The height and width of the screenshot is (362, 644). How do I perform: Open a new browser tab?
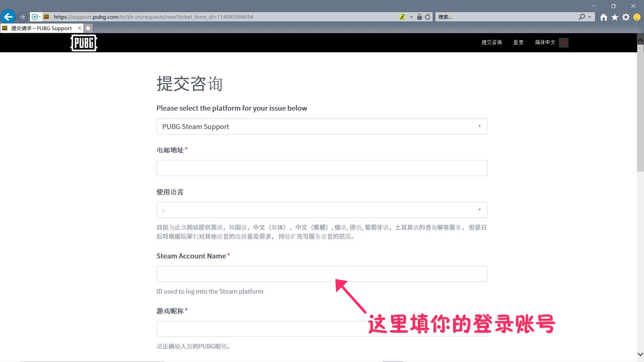pyautogui.click(x=88, y=28)
